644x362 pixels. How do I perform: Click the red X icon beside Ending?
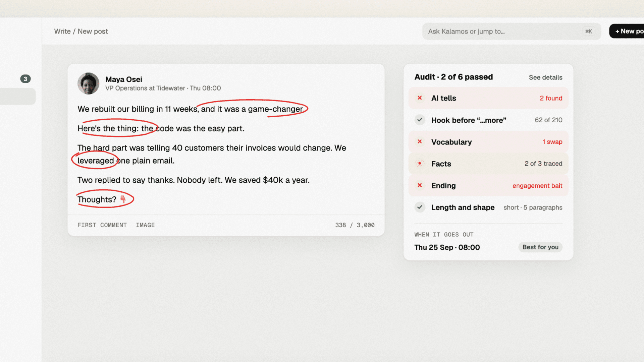click(x=420, y=185)
